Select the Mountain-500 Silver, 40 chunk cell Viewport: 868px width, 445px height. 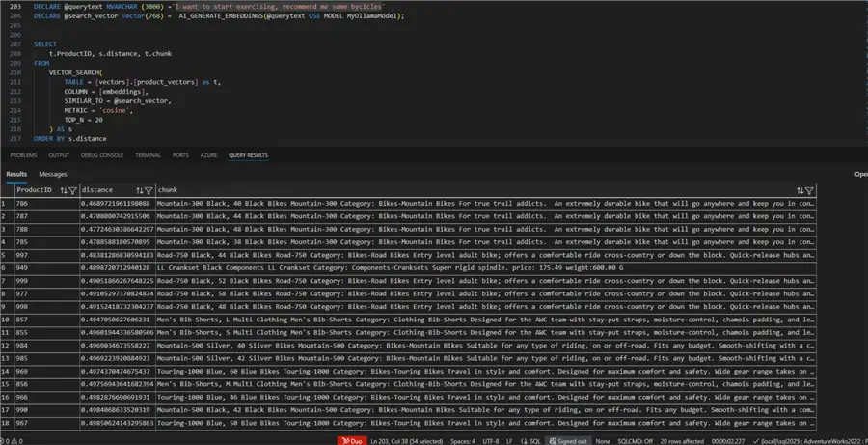[x=486, y=346]
